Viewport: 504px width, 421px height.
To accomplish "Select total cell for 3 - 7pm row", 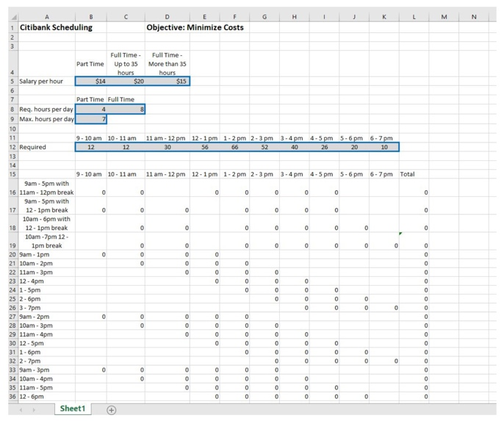I will (414, 308).
